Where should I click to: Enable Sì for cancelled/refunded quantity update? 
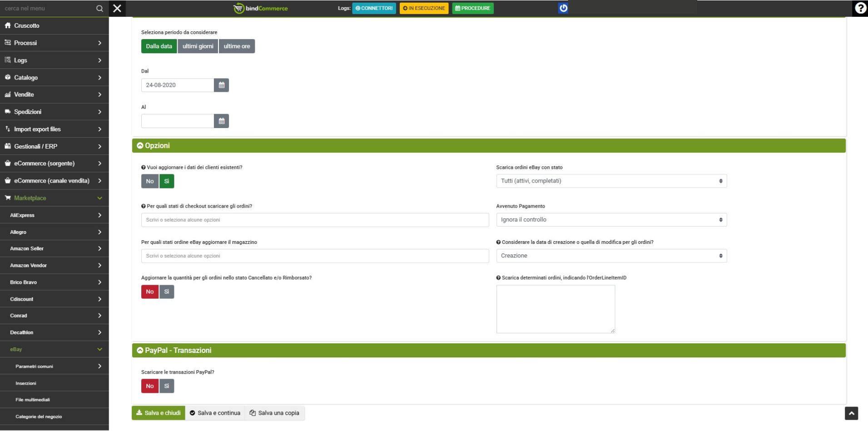pyautogui.click(x=167, y=292)
